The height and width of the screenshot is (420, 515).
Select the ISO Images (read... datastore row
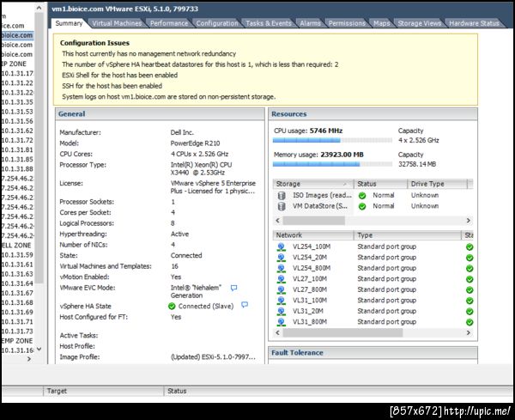373,196
